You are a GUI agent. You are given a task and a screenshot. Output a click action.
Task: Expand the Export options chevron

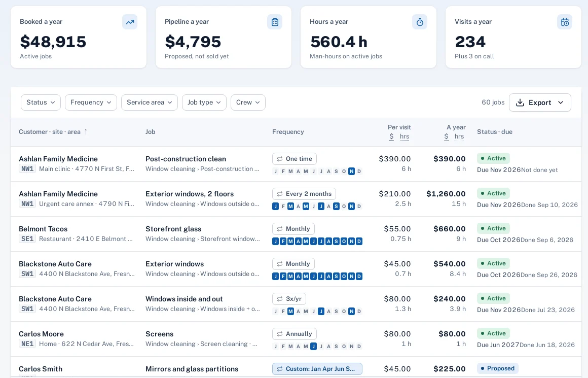561,102
